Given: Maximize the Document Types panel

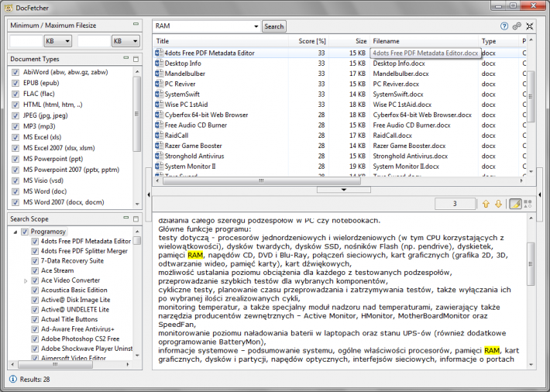Looking at the screenshot, I should [x=136, y=59].
